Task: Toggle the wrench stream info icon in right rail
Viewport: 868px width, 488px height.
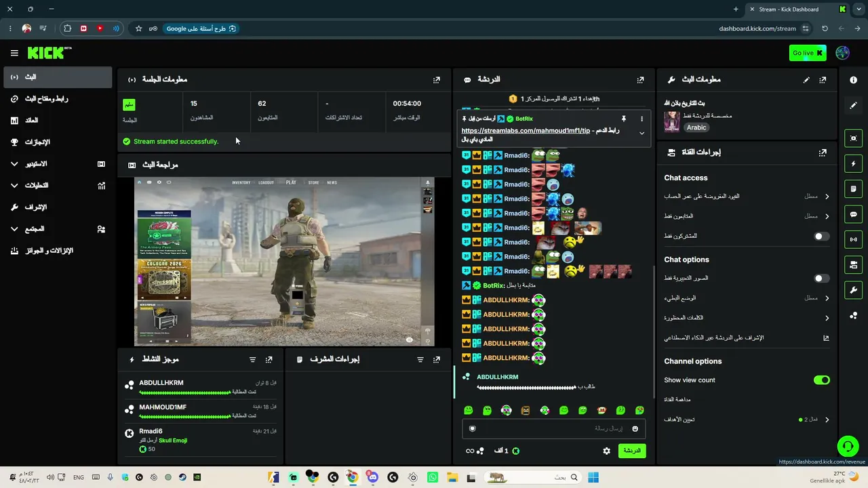Action: click(x=853, y=290)
